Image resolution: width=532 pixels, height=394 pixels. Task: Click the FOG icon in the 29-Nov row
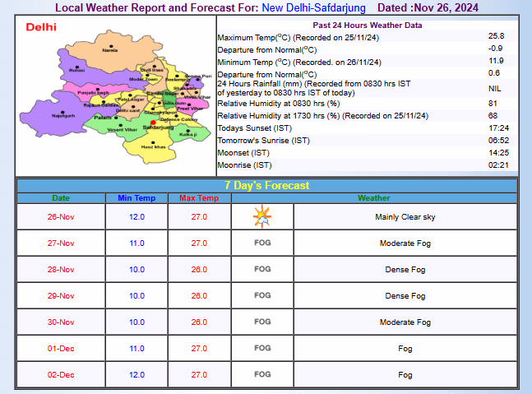pos(262,295)
